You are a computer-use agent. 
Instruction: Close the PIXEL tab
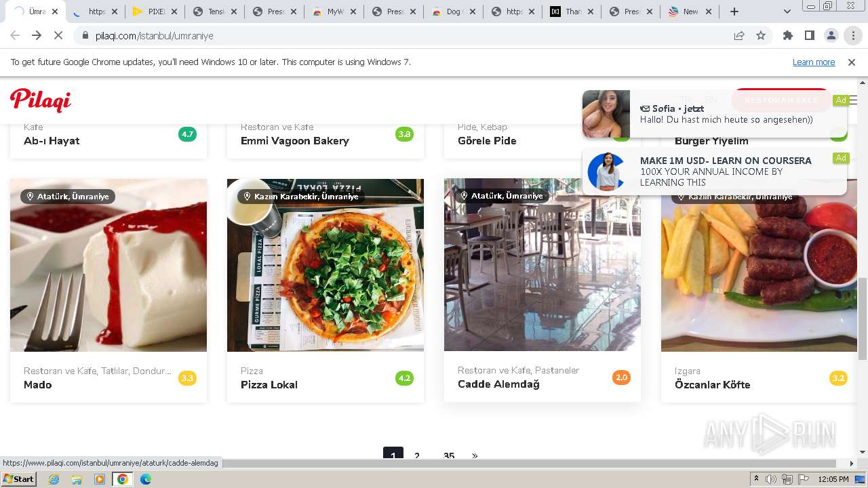pyautogui.click(x=174, y=12)
